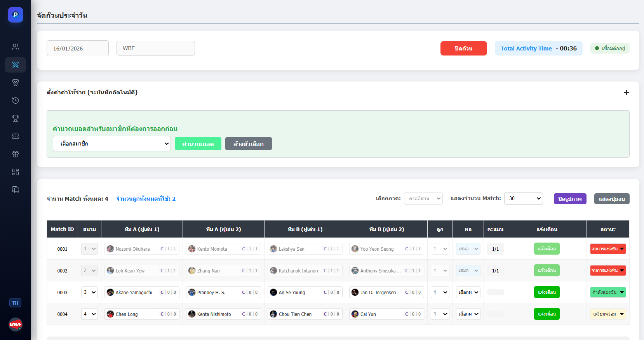Screen dimensions: 644x340
Task: Open the members (people) sidebar icon
Action: (x=16, y=47)
